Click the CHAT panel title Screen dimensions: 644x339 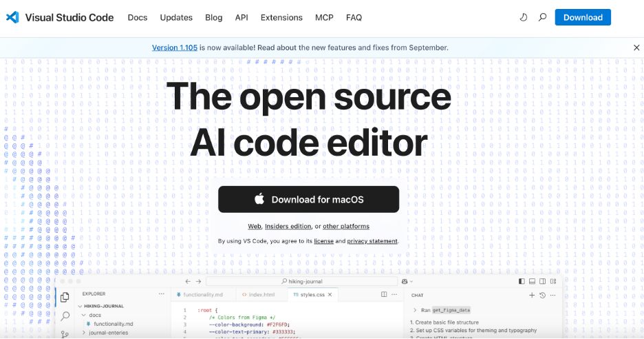(x=417, y=296)
